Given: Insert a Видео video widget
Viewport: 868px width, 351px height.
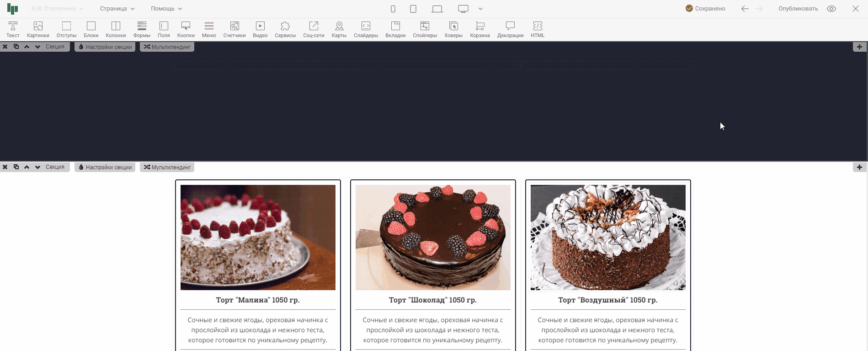Looking at the screenshot, I should [260, 29].
